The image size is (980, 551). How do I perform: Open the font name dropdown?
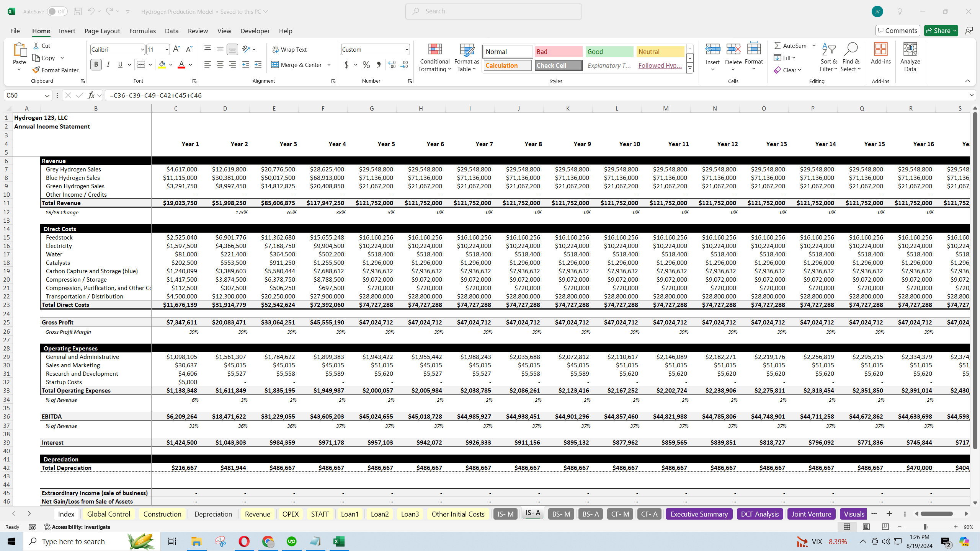(x=142, y=49)
